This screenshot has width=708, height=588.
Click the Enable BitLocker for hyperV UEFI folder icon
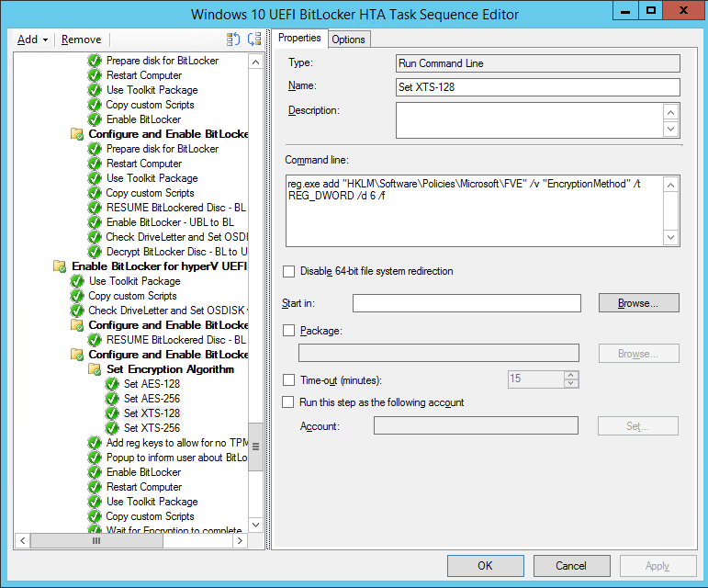click(60, 266)
